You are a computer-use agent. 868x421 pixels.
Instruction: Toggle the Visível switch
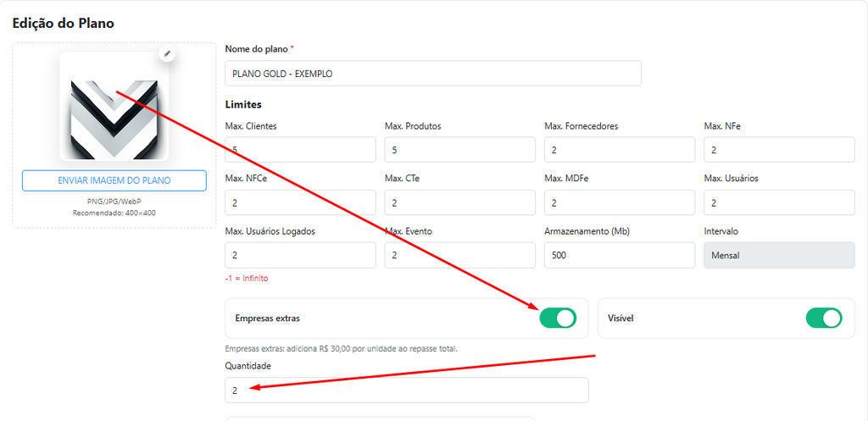(x=824, y=319)
